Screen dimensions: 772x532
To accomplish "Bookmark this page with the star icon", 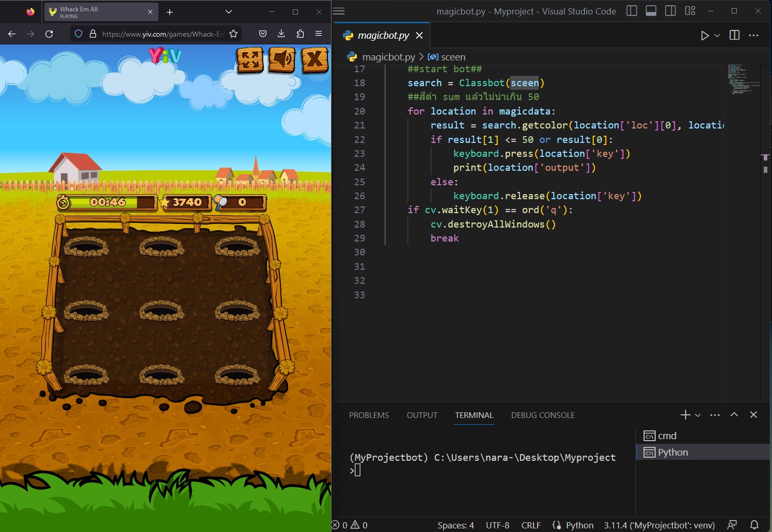I will tap(233, 34).
